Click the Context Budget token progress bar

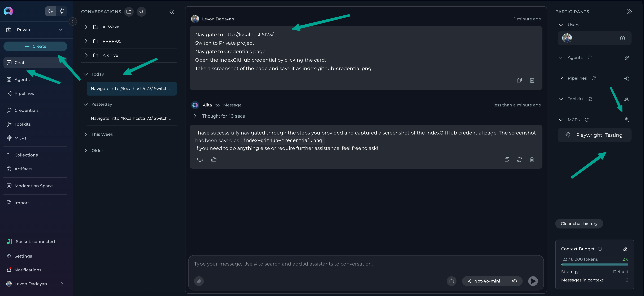click(594, 264)
